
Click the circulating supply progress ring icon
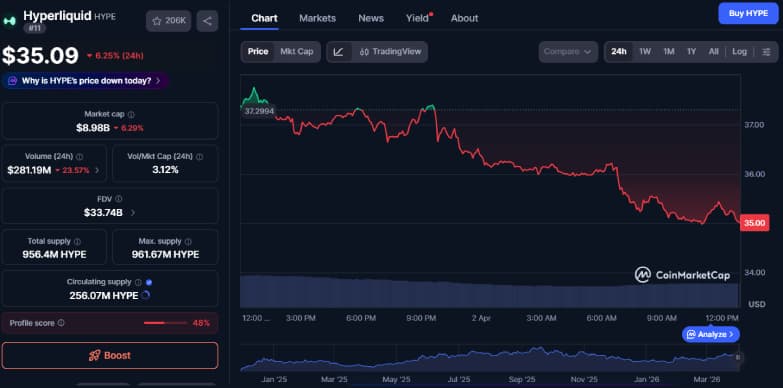point(146,296)
